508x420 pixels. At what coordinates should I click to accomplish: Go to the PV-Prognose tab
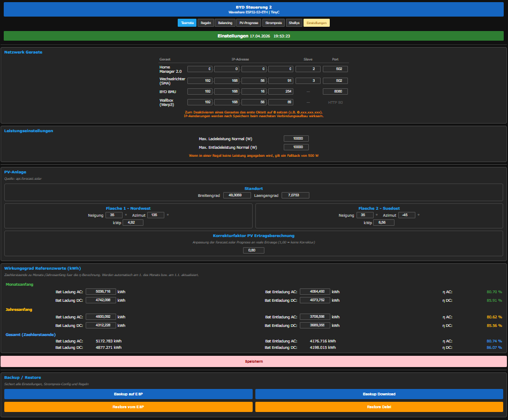pos(249,23)
